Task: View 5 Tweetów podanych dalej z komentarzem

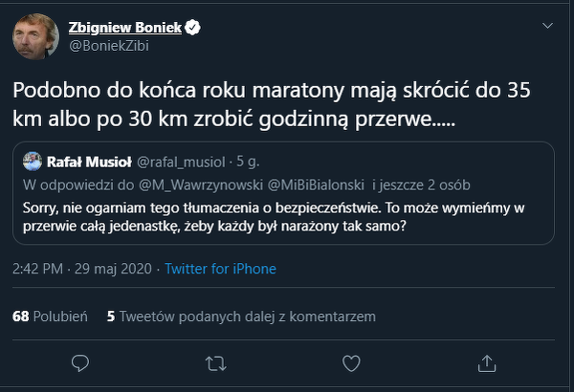Action: click(x=241, y=316)
